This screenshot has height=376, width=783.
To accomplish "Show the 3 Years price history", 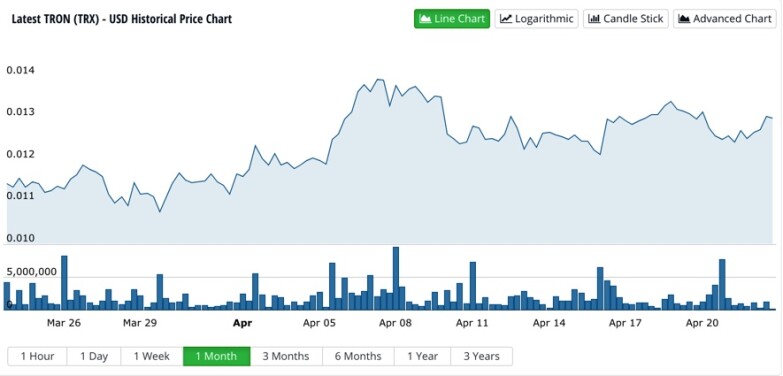I will [481, 357].
